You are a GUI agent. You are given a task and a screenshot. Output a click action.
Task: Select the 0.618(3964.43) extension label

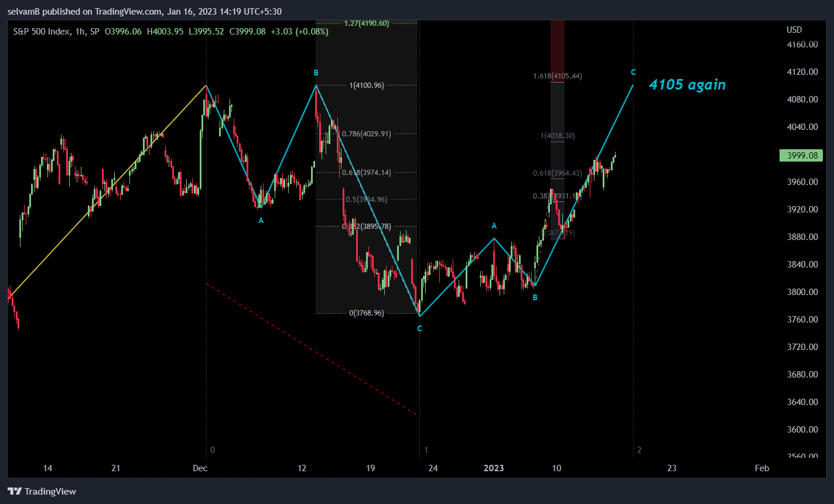(x=557, y=173)
